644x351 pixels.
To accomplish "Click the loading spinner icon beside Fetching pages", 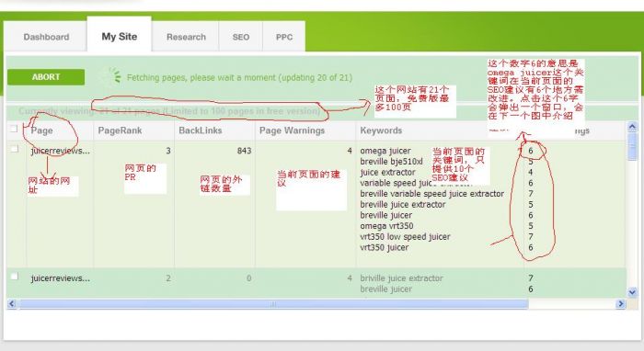I will (x=114, y=76).
